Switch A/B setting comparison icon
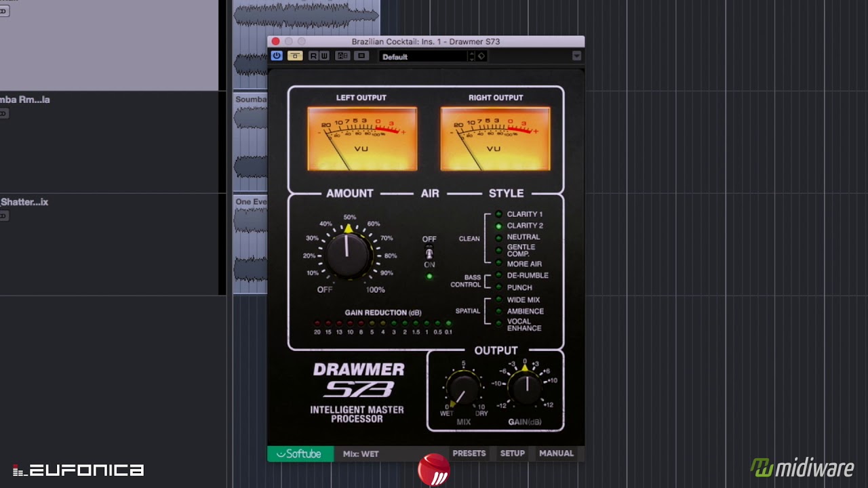 pos(343,56)
